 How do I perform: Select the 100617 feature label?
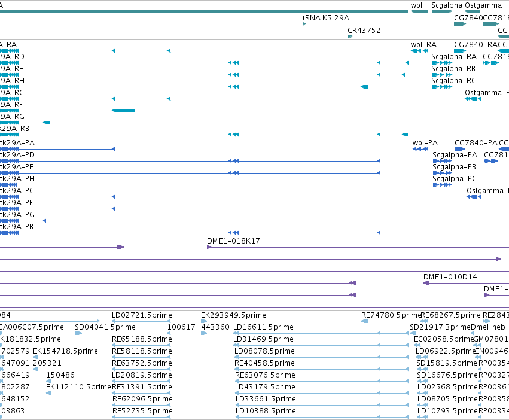[x=181, y=327]
